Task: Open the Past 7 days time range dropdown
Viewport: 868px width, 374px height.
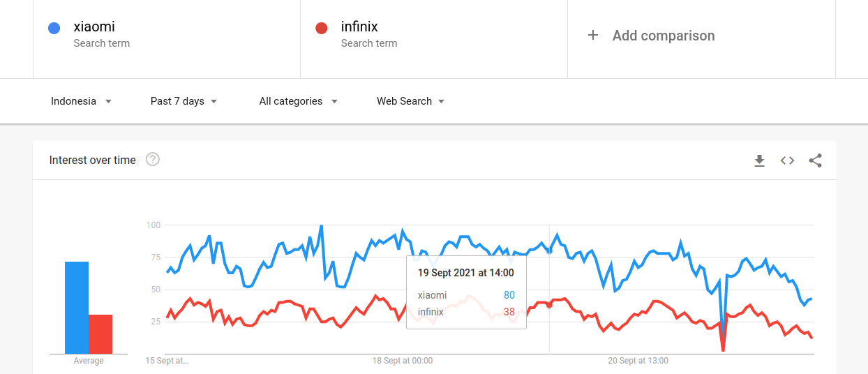Action: [184, 101]
